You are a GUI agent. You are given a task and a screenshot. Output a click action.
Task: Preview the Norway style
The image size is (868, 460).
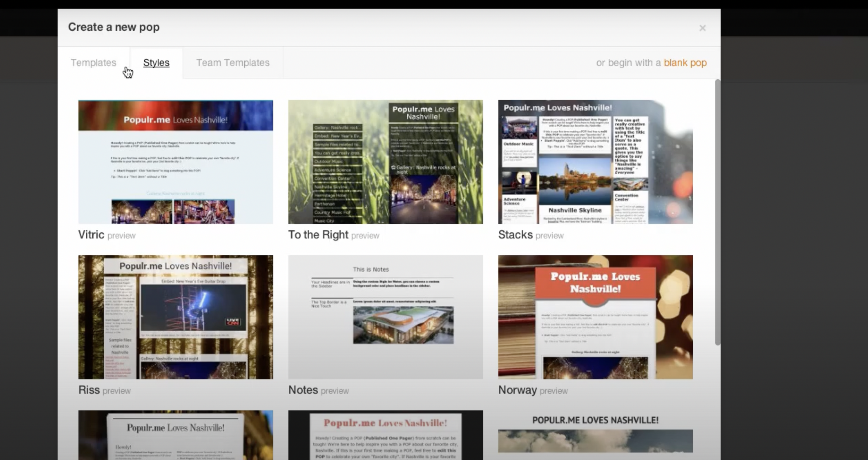(554, 391)
